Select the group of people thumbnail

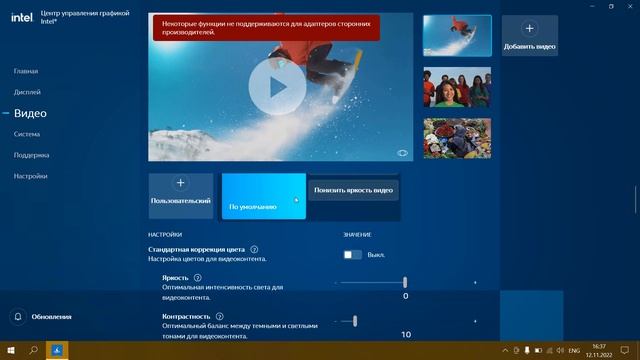tap(457, 87)
